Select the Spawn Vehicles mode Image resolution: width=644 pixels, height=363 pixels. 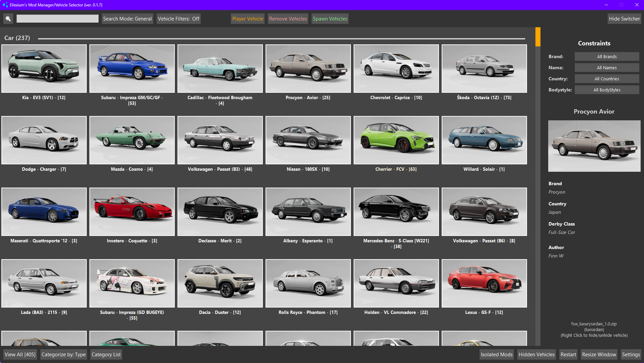click(x=330, y=19)
